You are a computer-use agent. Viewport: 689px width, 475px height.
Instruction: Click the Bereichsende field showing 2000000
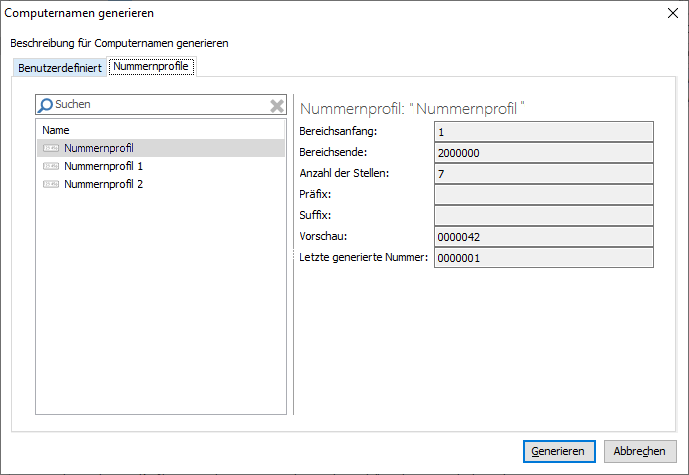544,153
